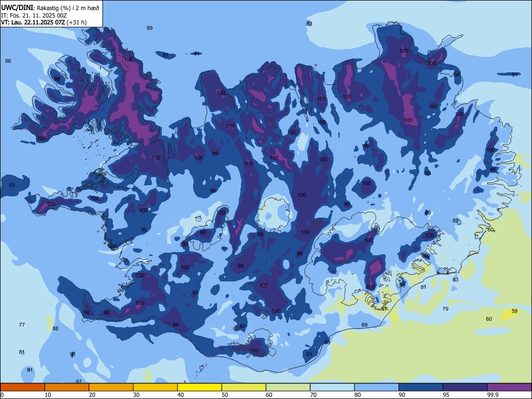
Task: Click the 80–90 light blue legend swatch
Action: click(x=377, y=387)
